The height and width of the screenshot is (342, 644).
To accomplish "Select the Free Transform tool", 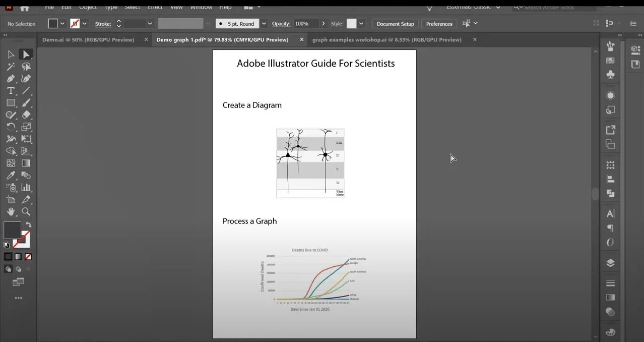I will [x=26, y=139].
